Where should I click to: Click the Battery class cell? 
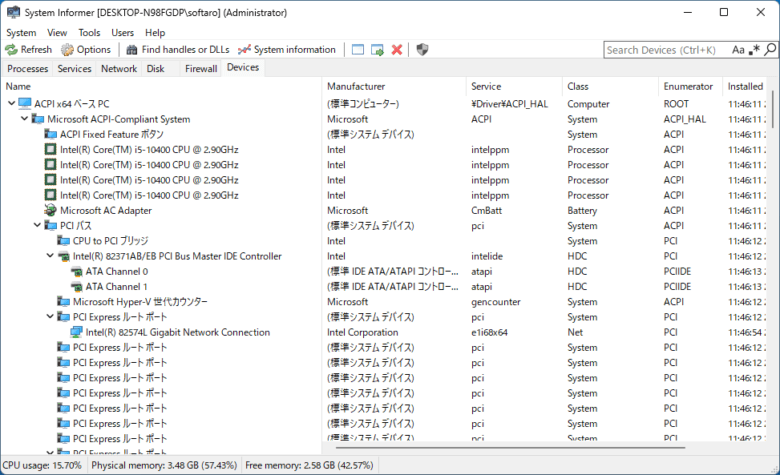[x=582, y=210]
